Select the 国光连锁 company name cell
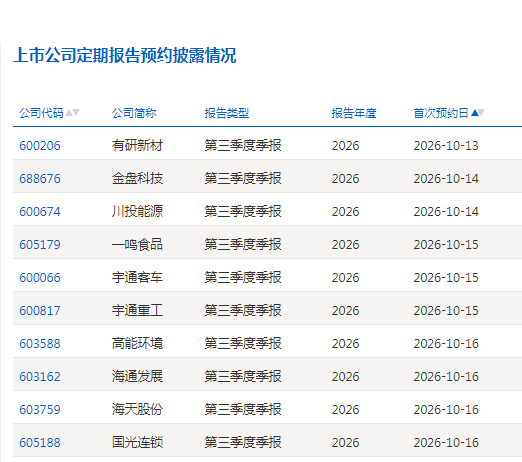The height and width of the screenshot is (462, 522). (x=137, y=443)
